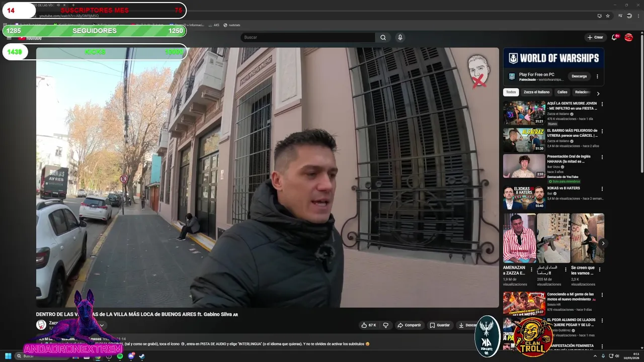Dislike the video with thumbs down

[385, 325]
